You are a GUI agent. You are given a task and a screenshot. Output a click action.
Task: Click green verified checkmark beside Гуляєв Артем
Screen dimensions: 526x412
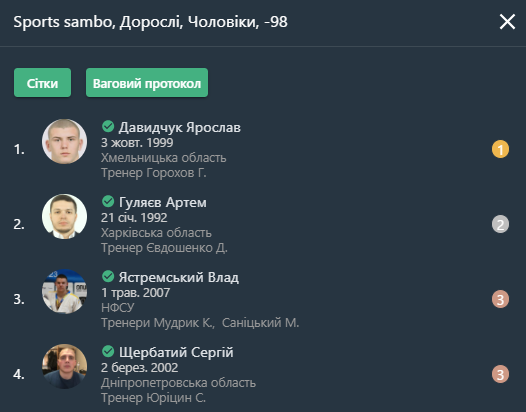point(108,201)
